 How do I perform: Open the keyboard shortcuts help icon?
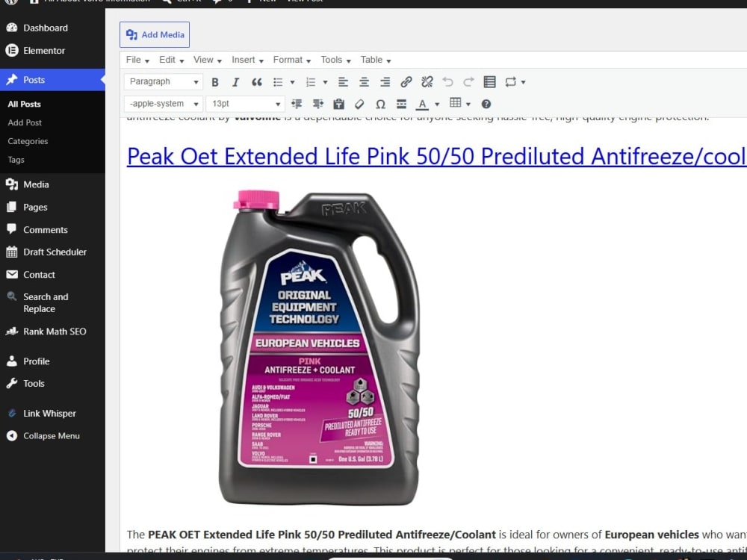[486, 104]
